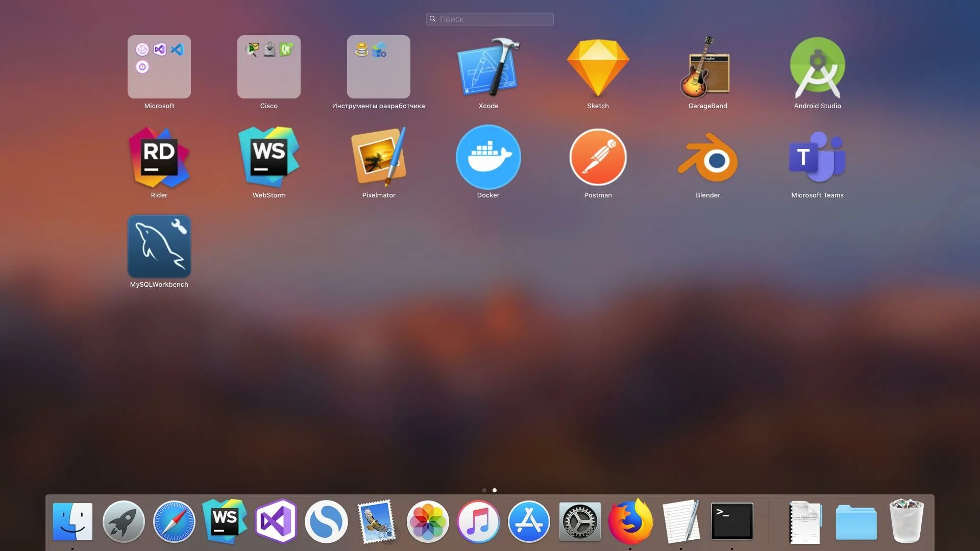This screenshot has width=980, height=551.
Task: Open Visual Studio from the Dock
Action: [x=276, y=521]
